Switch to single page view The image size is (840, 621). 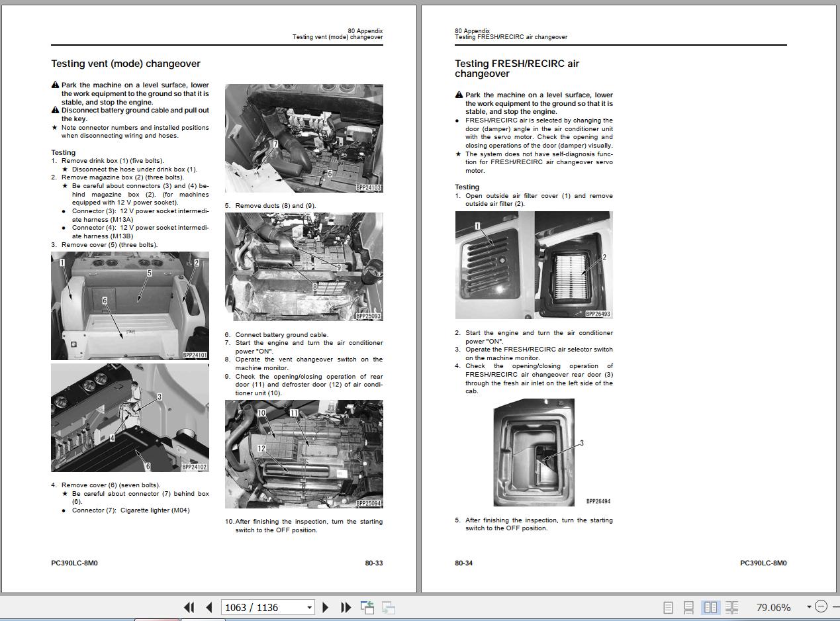click(x=668, y=607)
